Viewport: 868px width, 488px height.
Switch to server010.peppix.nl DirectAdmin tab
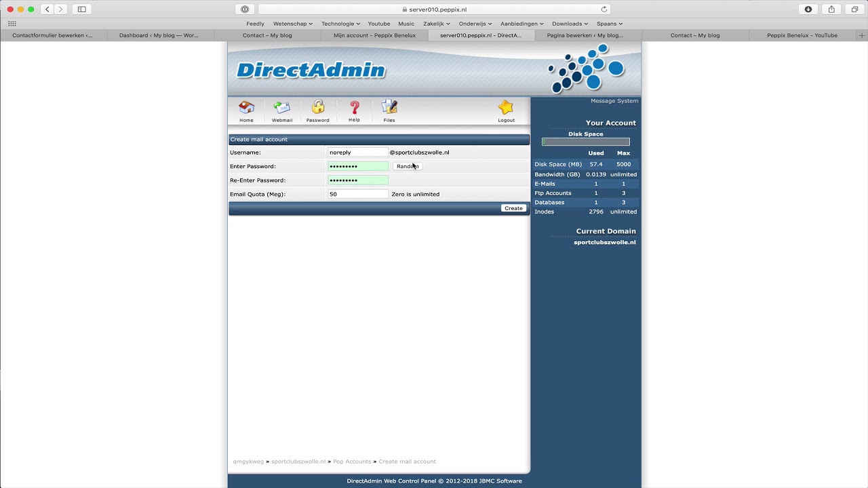(481, 35)
